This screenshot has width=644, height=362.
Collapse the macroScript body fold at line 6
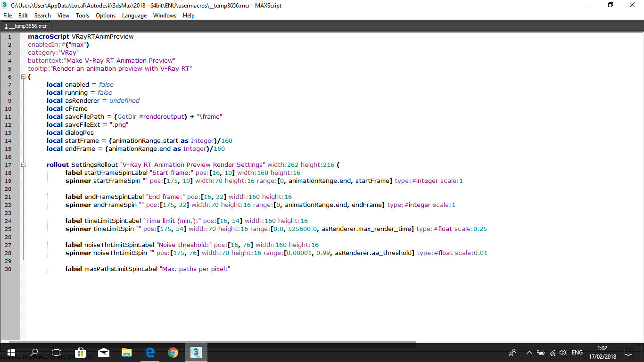pyautogui.click(x=23, y=76)
